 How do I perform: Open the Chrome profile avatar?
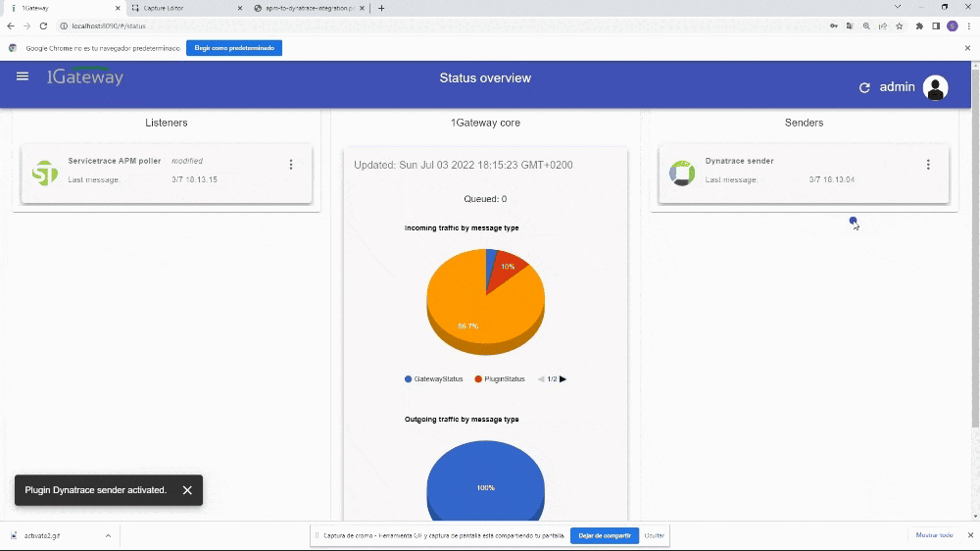click(953, 26)
